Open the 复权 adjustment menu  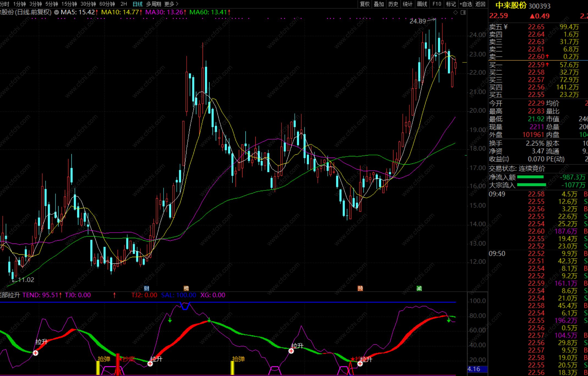coord(365,4)
